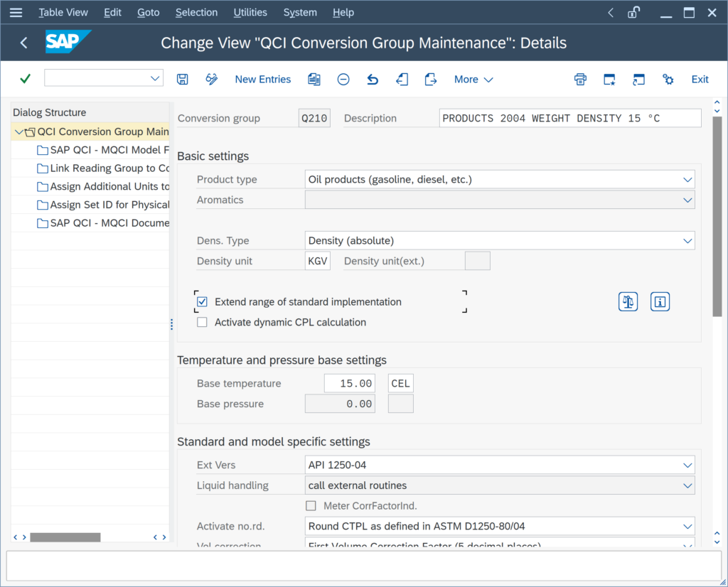The width and height of the screenshot is (728, 587).
Task: Open the Aromatics dropdown
Action: point(687,200)
